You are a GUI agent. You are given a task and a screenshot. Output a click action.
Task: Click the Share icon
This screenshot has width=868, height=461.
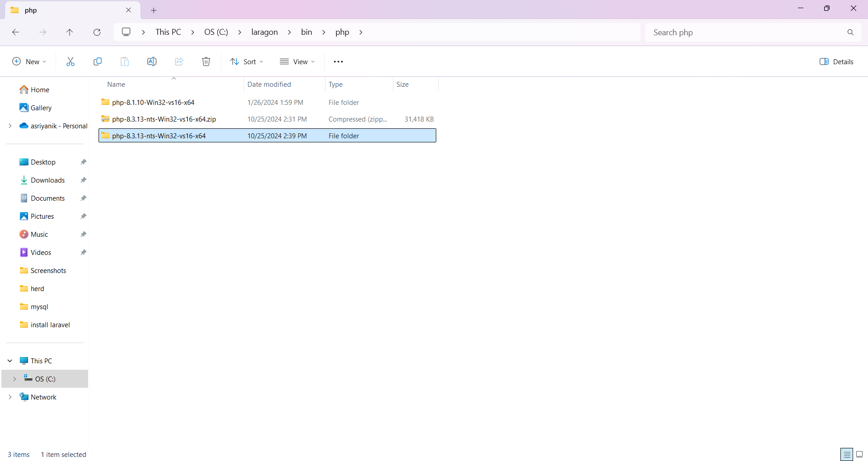click(179, 61)
